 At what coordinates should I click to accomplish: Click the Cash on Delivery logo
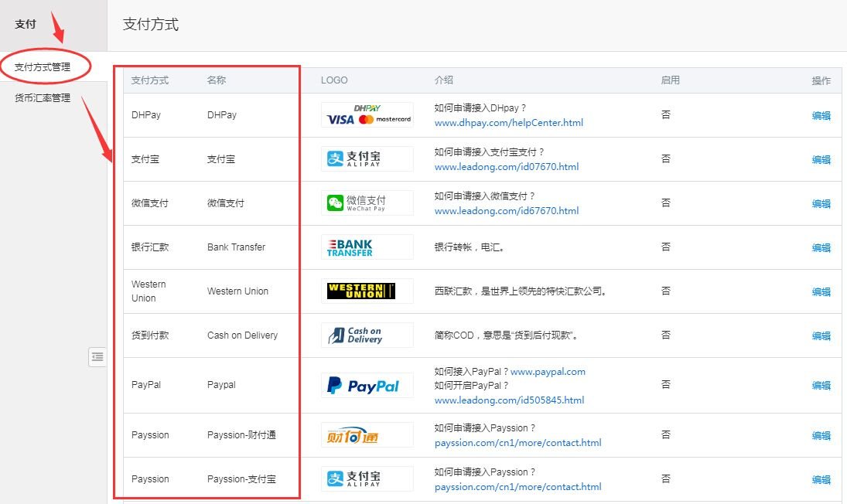367,335
